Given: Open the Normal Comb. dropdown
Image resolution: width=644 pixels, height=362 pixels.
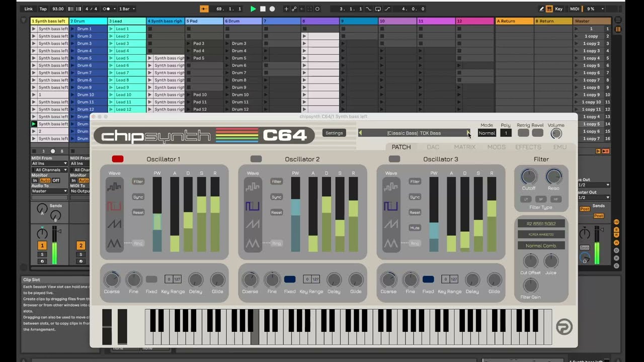Looking at the screenshot, I should (x=541, y=246).
